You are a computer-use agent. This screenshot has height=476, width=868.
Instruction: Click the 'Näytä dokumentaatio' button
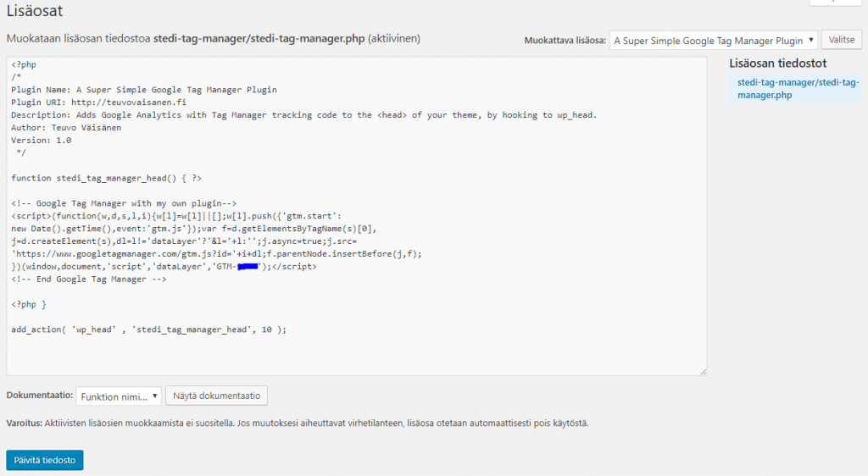click(216, 396)
